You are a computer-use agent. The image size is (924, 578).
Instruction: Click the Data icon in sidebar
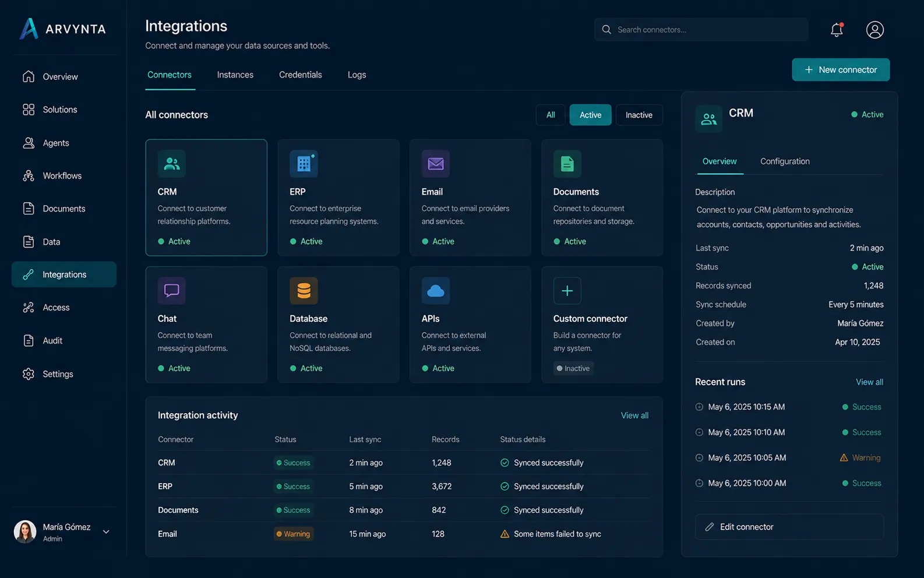point(29,242)
